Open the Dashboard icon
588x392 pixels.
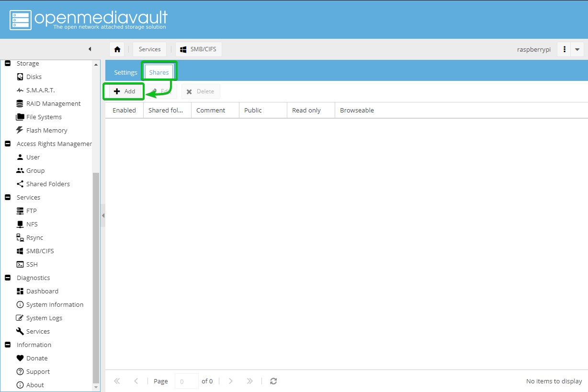click(20, 291)
